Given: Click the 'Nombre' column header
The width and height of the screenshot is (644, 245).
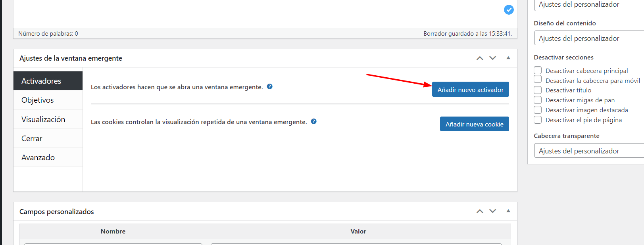Looking at the screenshot, I should tap(113, 231).
